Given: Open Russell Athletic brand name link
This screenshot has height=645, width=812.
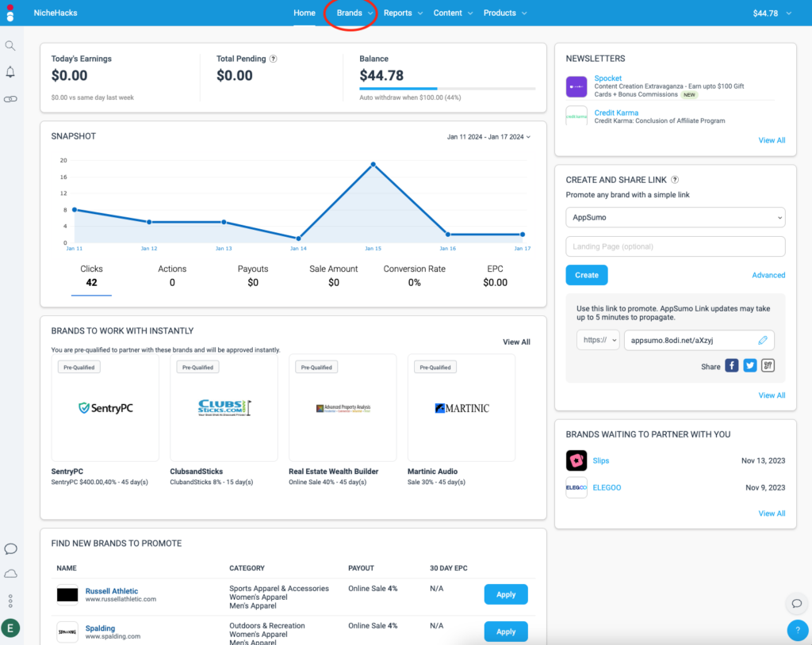Looking at the screenshot, I should point(112,590).
